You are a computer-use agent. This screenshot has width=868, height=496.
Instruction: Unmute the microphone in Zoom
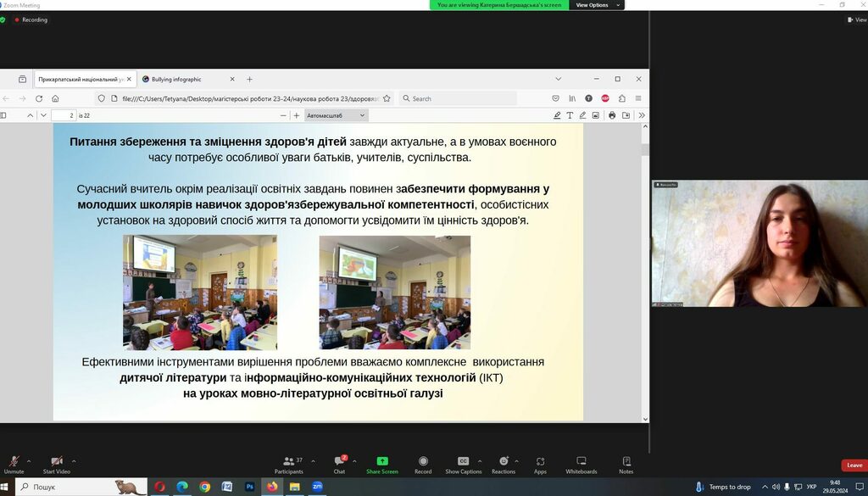pyautogui.click(x=14, y=463)
